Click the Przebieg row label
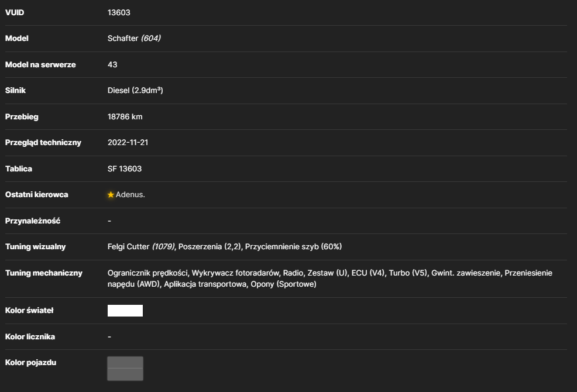 tap(22, 116)
